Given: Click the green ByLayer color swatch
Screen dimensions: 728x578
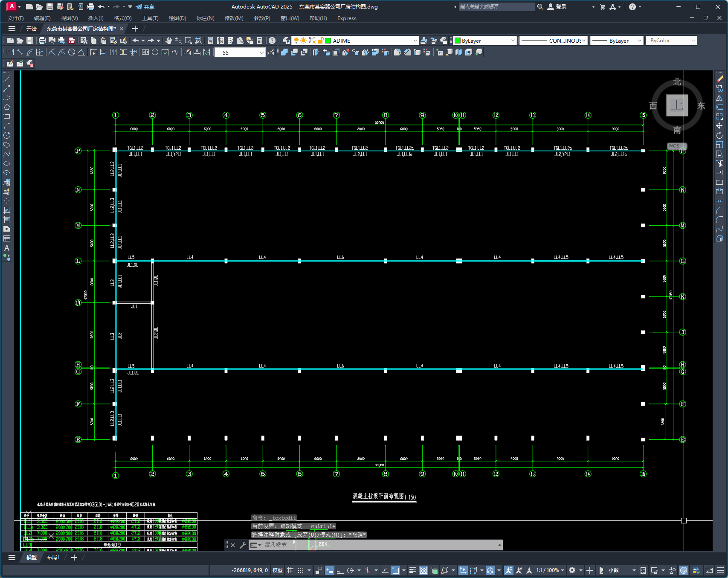Looking at the screenshot, I should (x=458, y=41).
